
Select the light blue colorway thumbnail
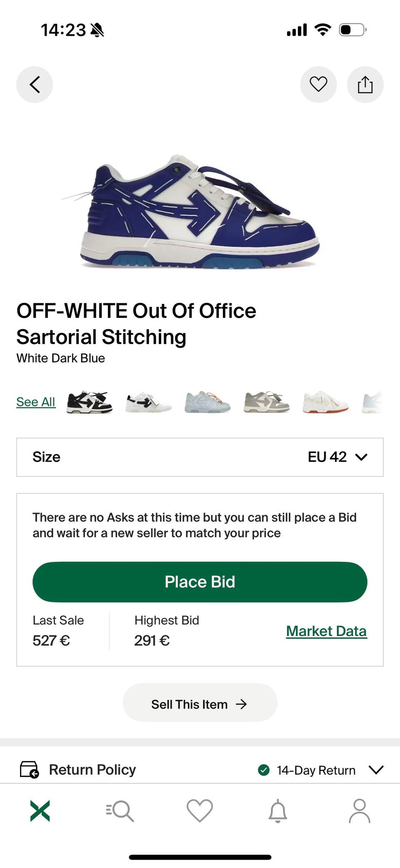click(207, 402)
